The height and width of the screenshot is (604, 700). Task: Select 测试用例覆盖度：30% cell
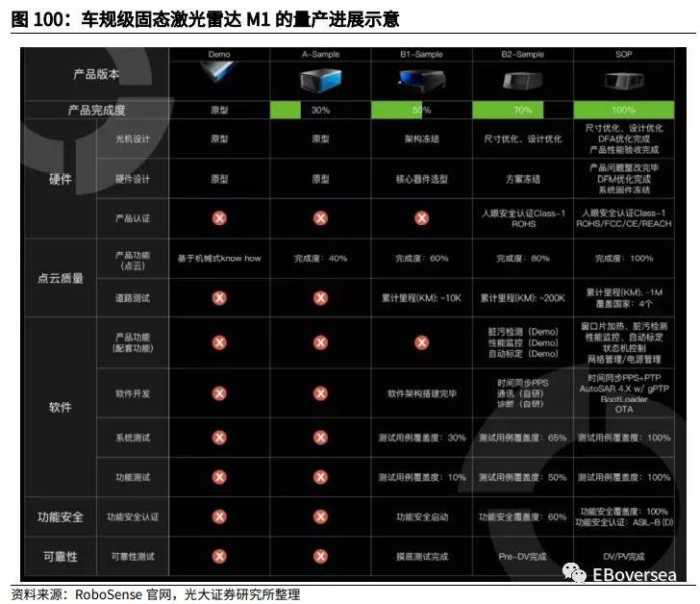coord(422,438)
